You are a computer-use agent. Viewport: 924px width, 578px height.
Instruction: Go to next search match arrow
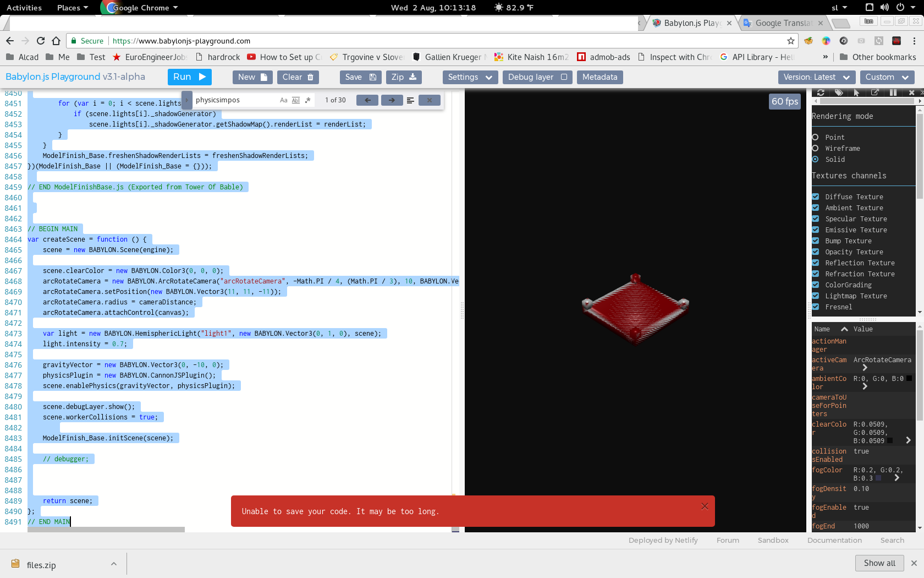click(x=392, y=100)
